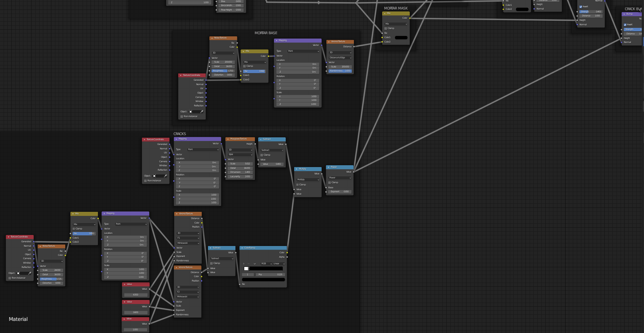
Task: Click the Roughness 0.700 slider in Noise Texture
Action: 223,71
